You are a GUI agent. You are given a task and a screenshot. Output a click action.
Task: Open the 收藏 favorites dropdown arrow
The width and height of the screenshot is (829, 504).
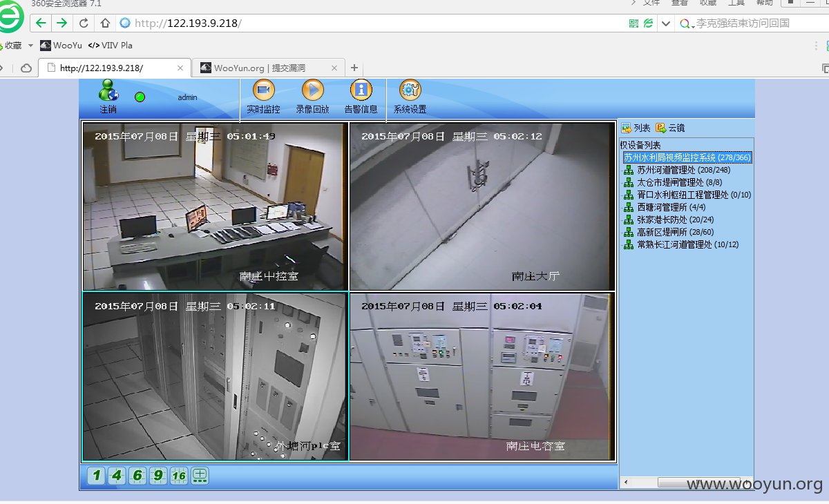click(30, 46)
